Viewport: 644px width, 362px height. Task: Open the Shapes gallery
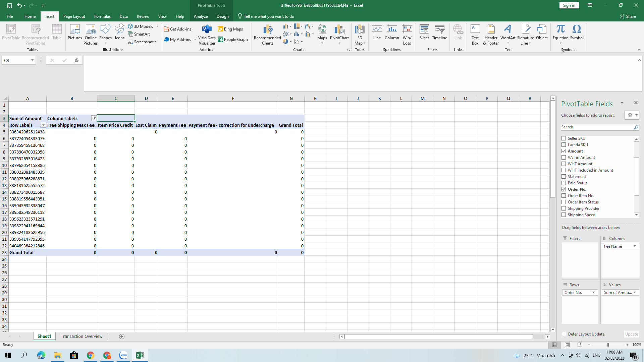(x=105, y=32)
